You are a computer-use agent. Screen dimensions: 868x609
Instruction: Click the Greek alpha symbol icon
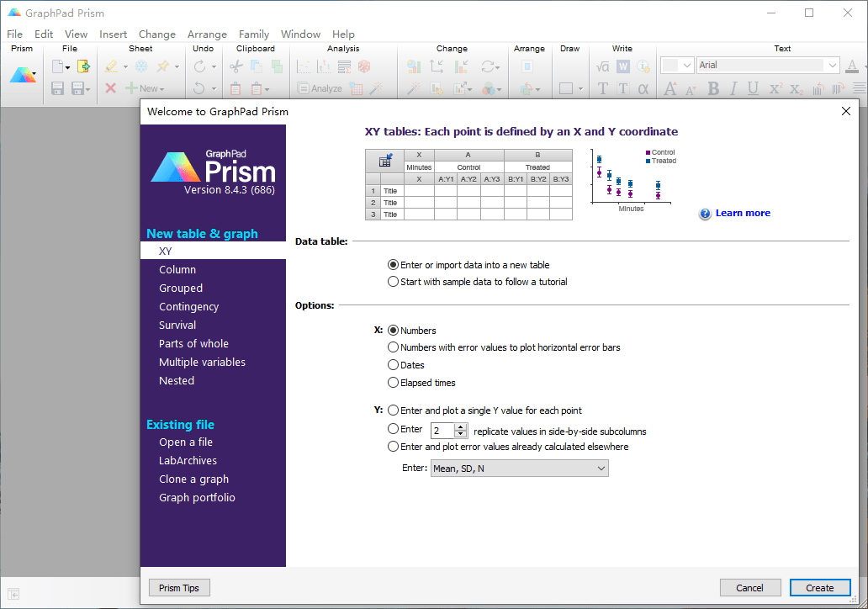pos(643,88)
